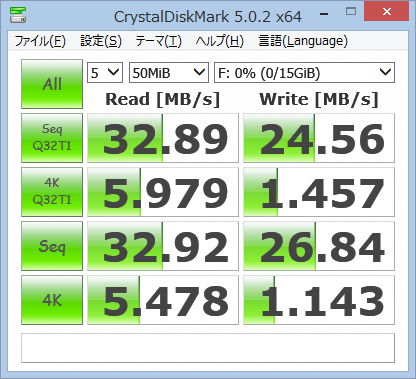Start the Seq Q32T1 test
Viewport: 416px width, 379px height.
pos(52,138)
